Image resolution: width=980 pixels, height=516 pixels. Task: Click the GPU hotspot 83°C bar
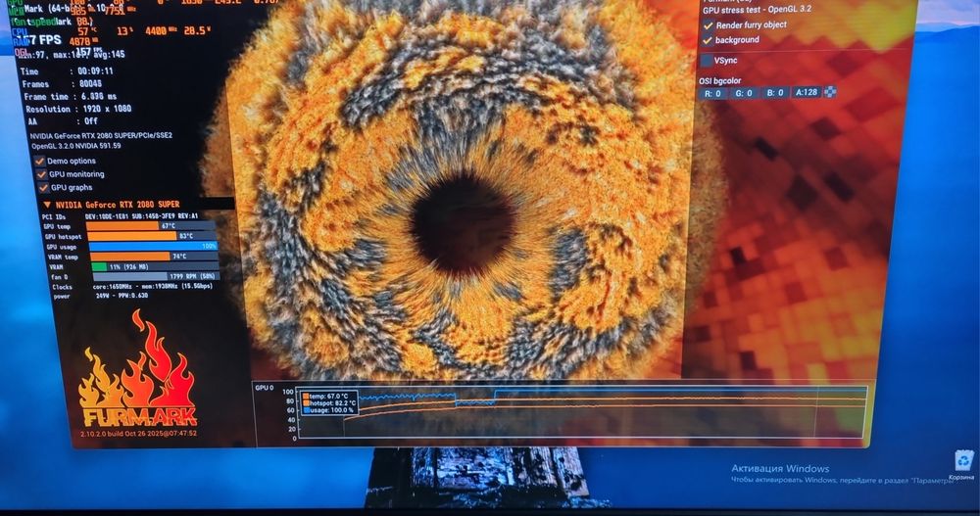(x=152, y=236)
